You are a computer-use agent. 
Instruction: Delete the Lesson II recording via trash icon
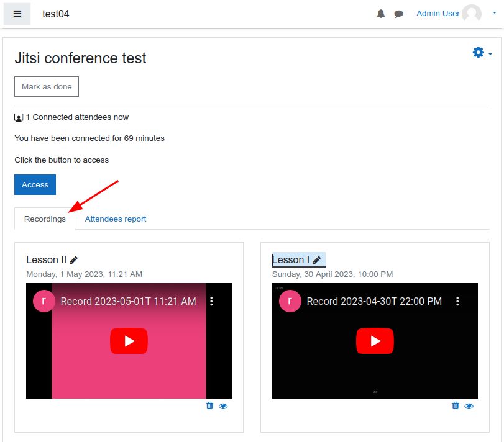[x=209, y=405]
